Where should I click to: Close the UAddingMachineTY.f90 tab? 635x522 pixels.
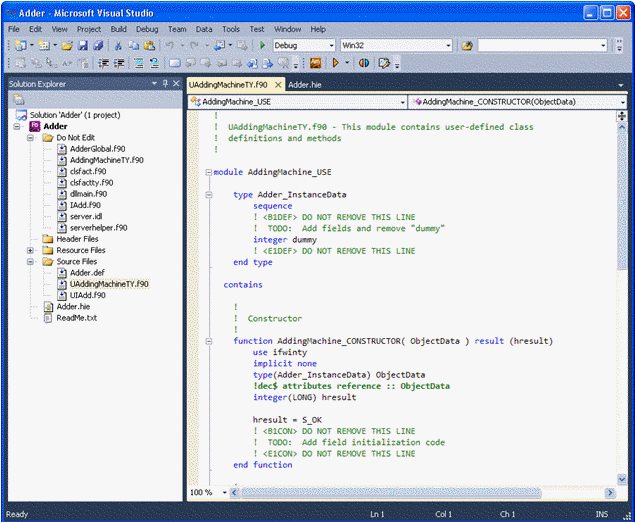point(278,85)
